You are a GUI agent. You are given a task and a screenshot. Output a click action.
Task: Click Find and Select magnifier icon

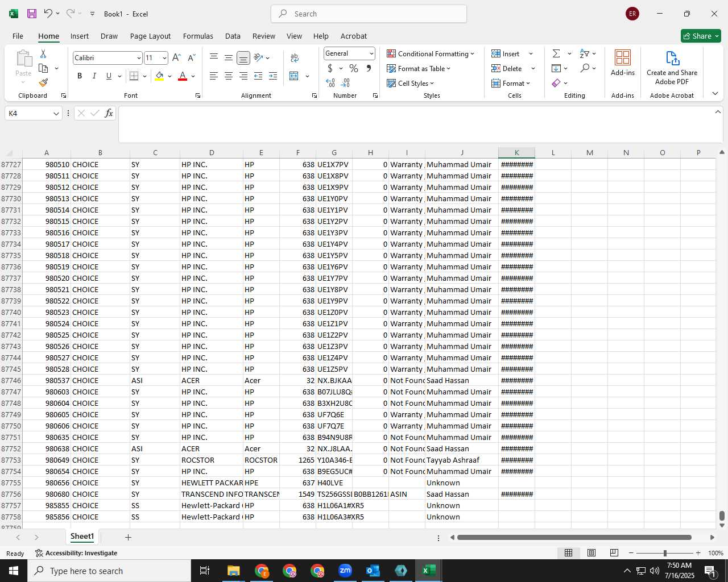(585, 68)
